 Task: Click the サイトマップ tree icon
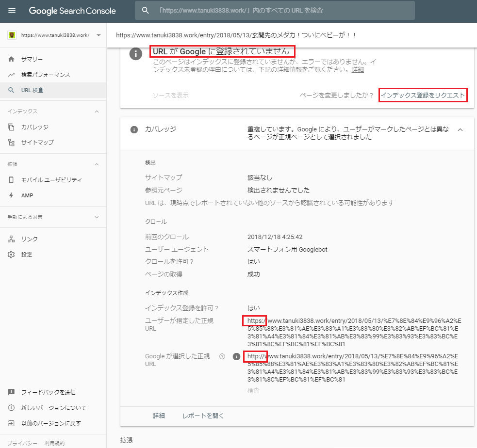point(11,143)
